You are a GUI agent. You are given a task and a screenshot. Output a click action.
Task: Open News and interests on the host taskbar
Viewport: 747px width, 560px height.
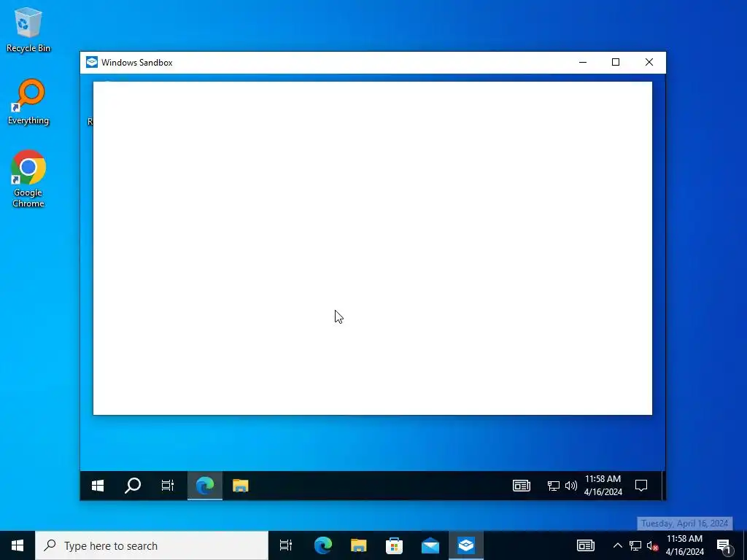(x=586, y=545)
